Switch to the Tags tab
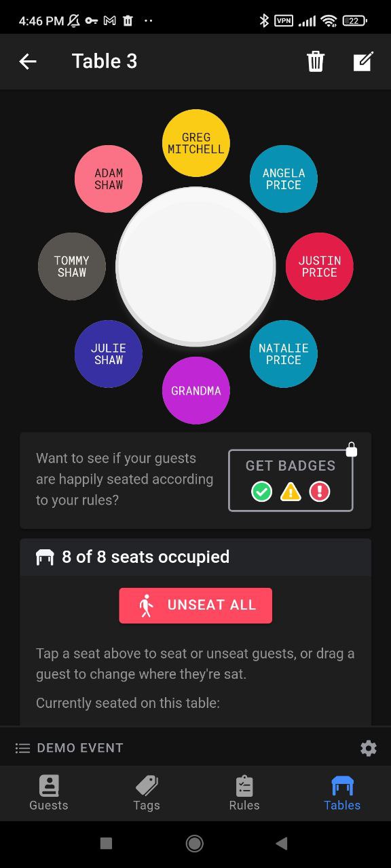The image size is (391, 868). pyautogui.click(x=147, y=793)
